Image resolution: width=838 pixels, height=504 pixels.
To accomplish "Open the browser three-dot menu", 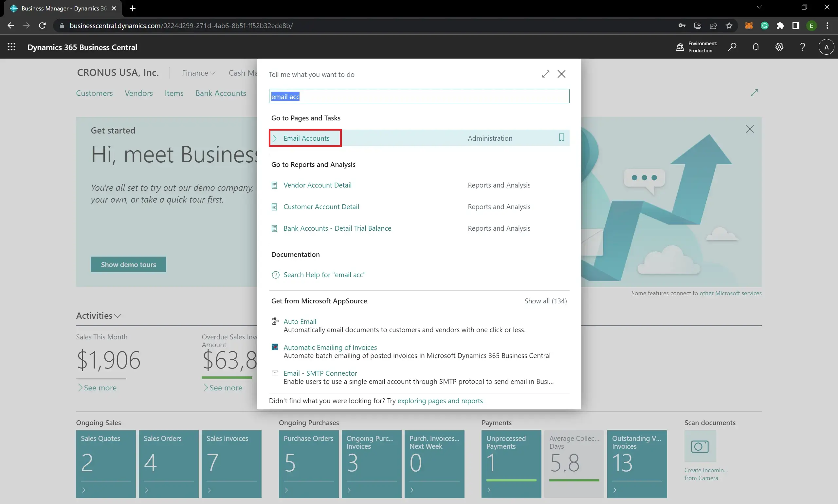I will pyautogui.click(x=827, y=26).
